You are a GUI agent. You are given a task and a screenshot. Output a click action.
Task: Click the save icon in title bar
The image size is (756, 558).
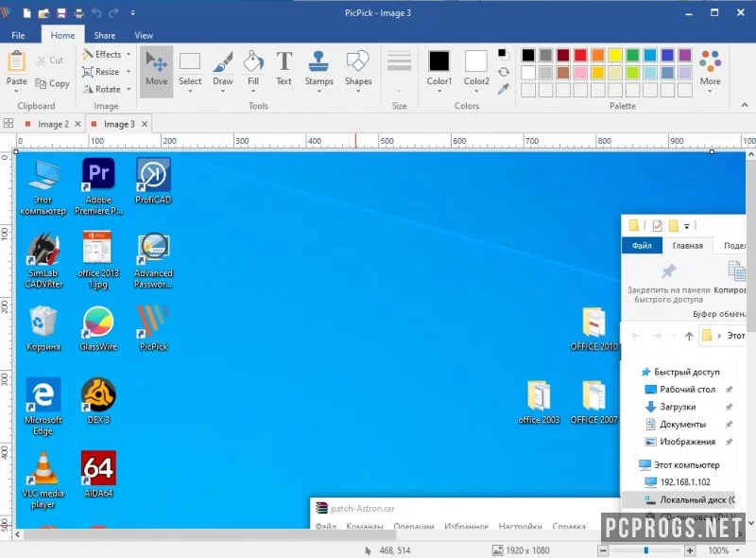click(61, 13)
